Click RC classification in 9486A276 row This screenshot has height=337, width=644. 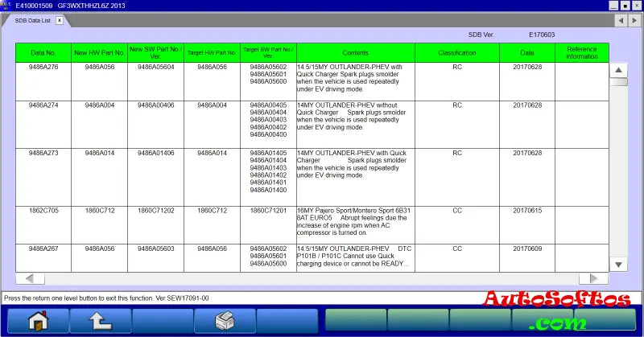(x=457, y=67)
